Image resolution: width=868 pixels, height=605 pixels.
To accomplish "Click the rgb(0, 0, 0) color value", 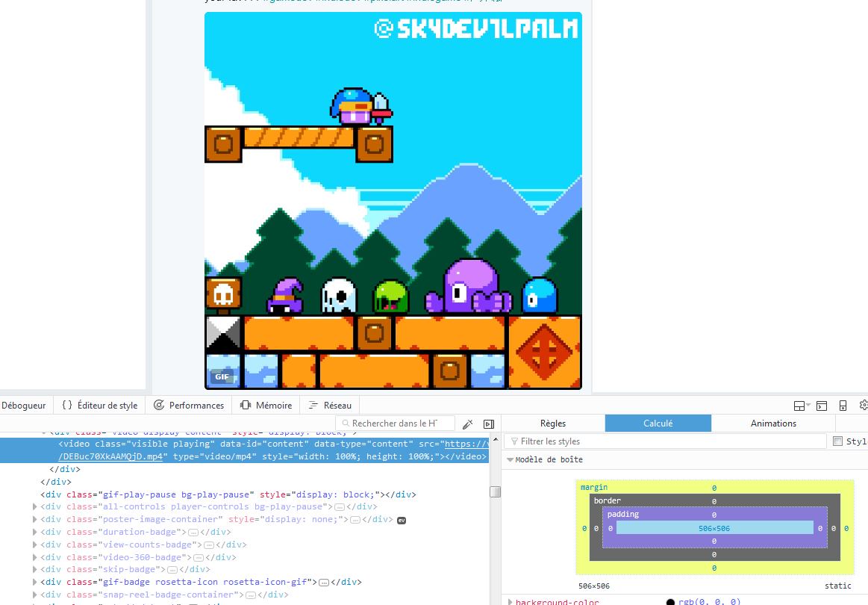I will pyautogui.click(x=709, y=602).
